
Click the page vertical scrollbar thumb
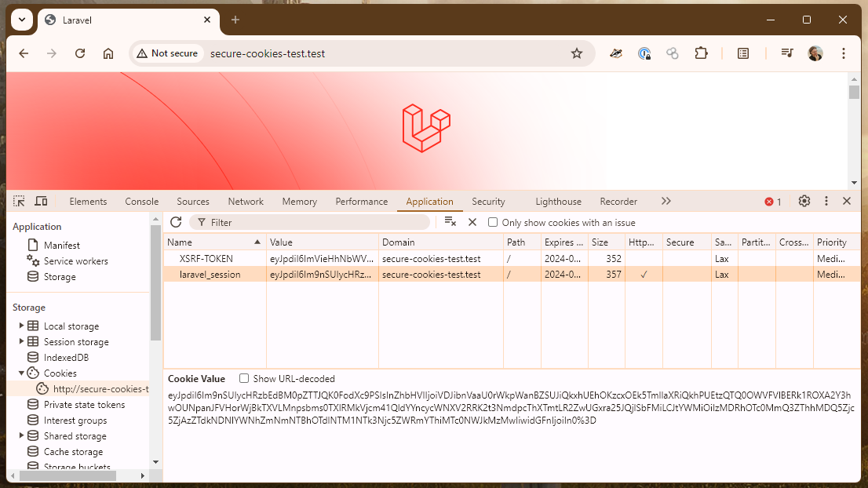[854, 92]
